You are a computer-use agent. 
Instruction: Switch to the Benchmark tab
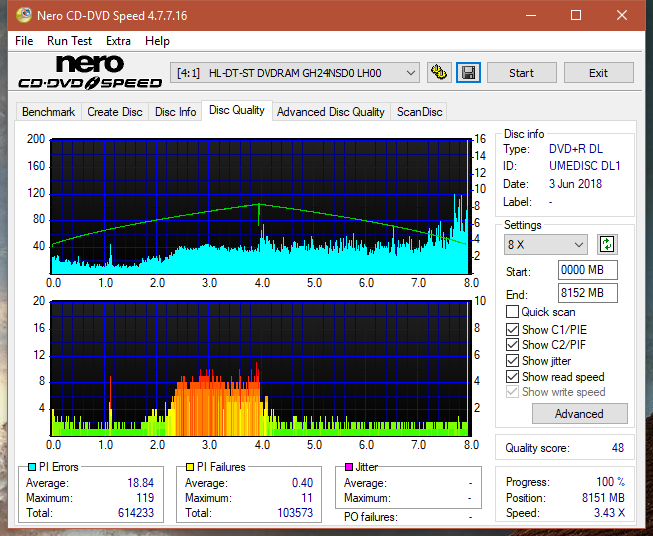[x=48, y=112]
